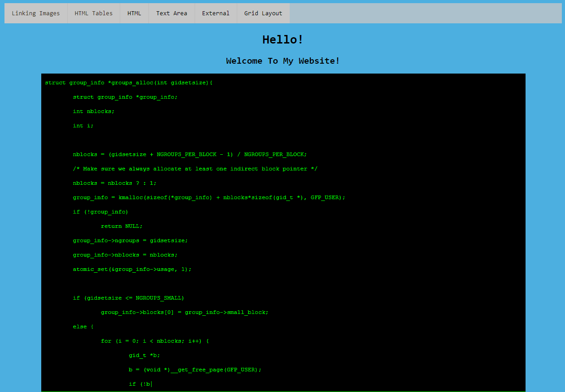Screen dimensions: 565x392
Task: Go to the Text Area page
Action: pos(172,13)
